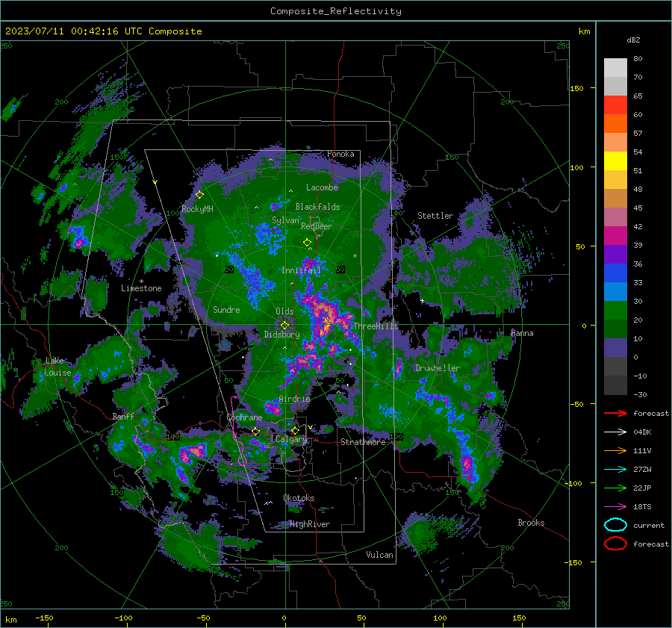Click the Banff city label
Viewport: 672px width, 628px height.
click(123, 416)
